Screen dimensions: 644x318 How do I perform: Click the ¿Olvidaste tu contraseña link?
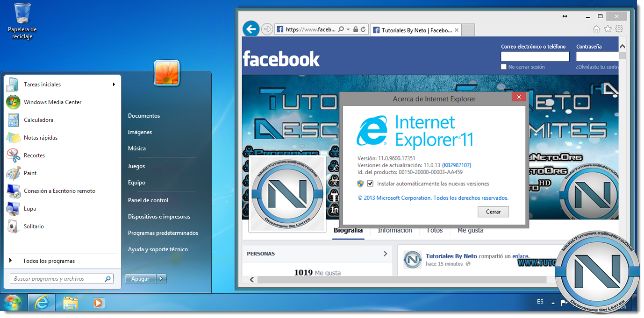click(x=597, y=67)
